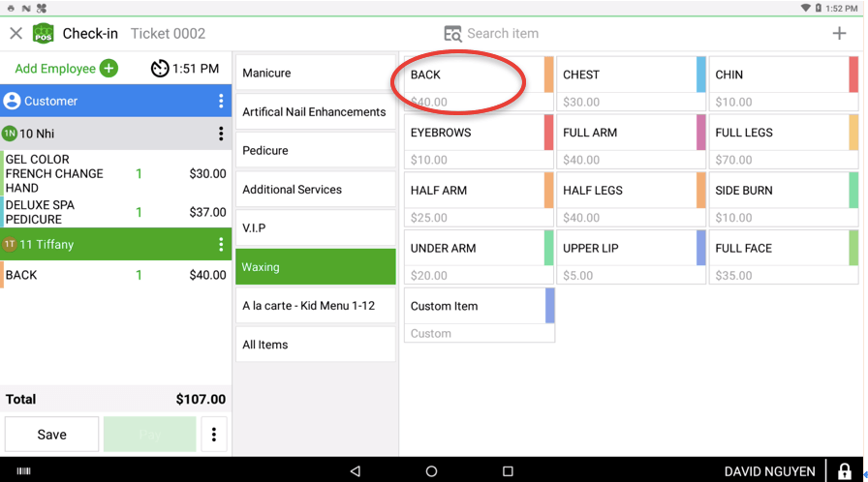Open options menu for employee 10 Nhi
Image resolution: width=868 pixels, height=482 pixels.
point(221,134)
